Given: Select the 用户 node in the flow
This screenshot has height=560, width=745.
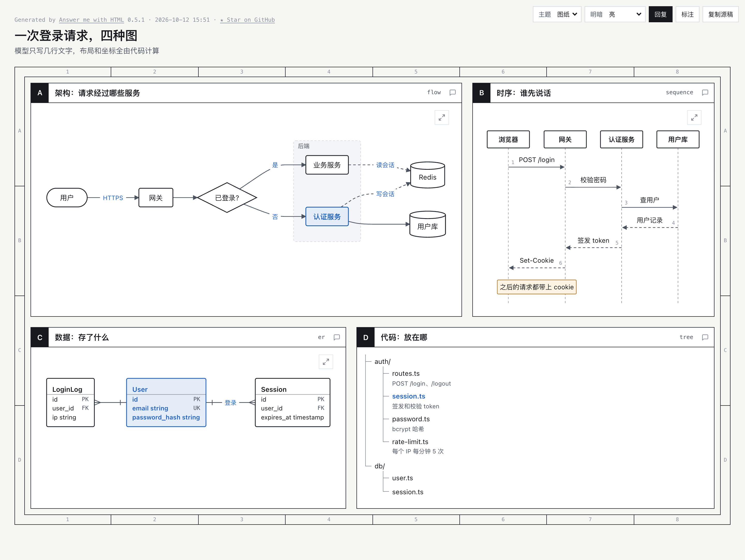Looking at the screenshot, I should [x=67, y=198].
